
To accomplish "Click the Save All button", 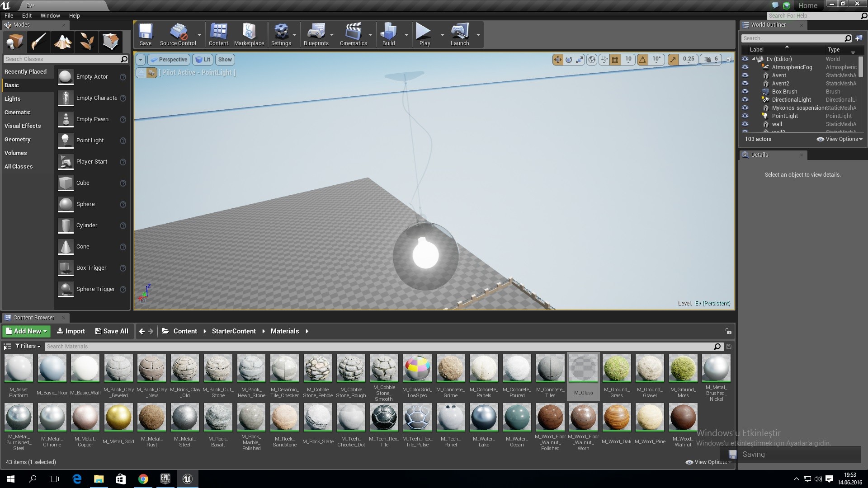I will (112, 331).
